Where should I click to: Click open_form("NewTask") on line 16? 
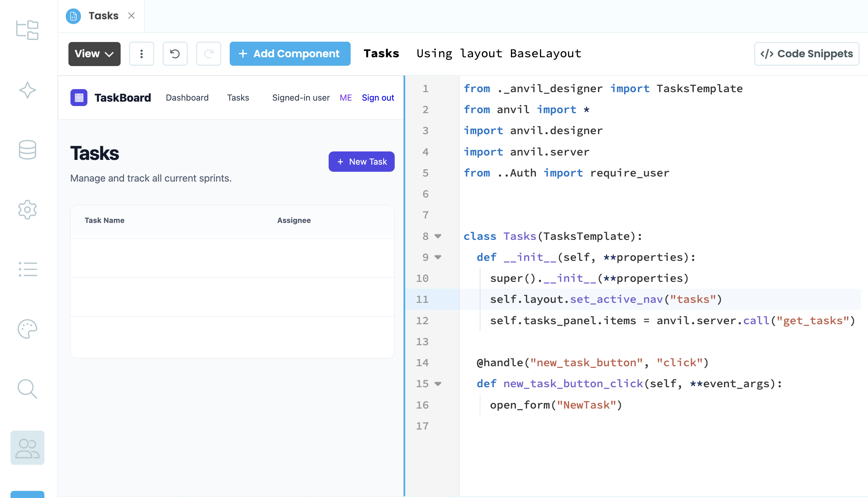(x=556, y=405)
